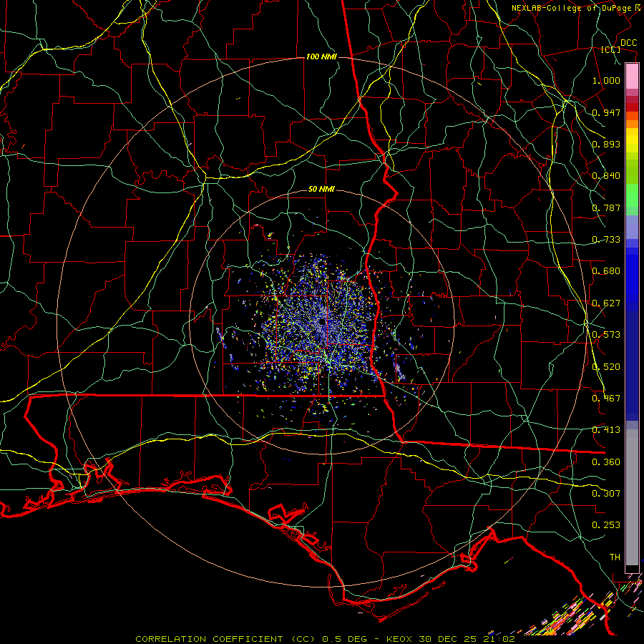
Task: Click the KEOX 30 DEC 25 21:02 timestamp
Action: click(x=451, y=639)
